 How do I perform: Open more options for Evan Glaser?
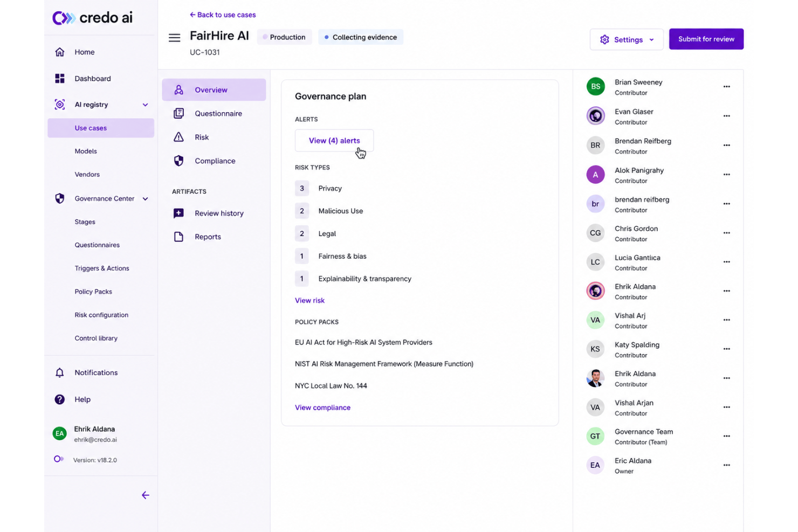pos(726,116)
